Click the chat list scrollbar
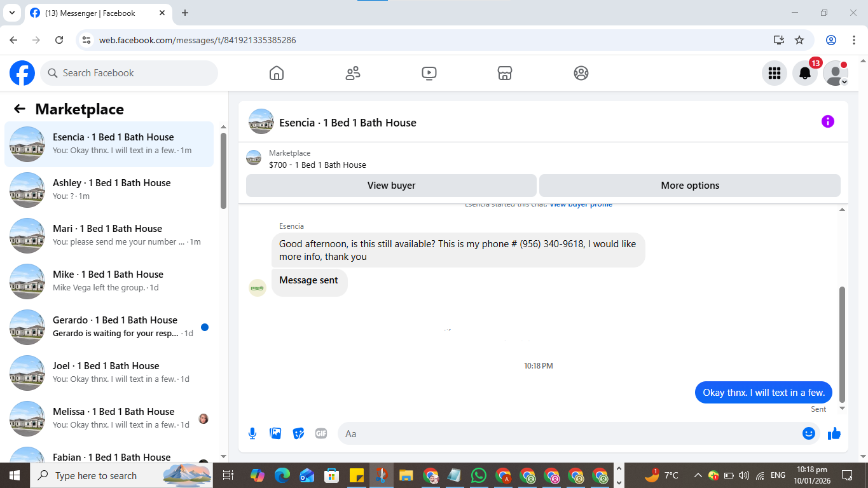The image size is (868, 488). pyautogui.click(x=223, y=170)
